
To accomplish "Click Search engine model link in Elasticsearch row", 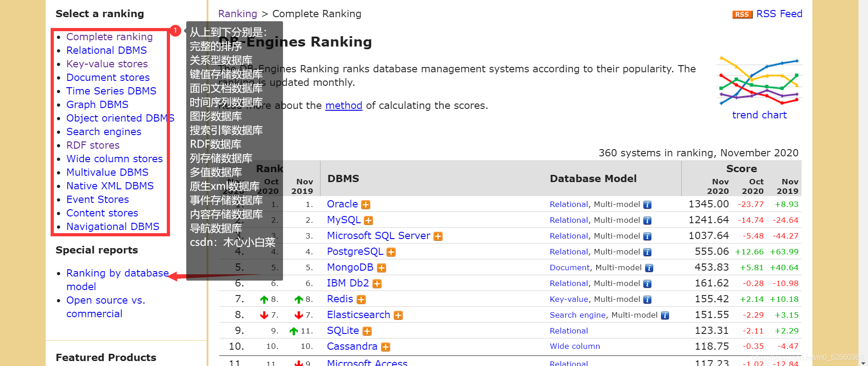I will click(578, 315).
